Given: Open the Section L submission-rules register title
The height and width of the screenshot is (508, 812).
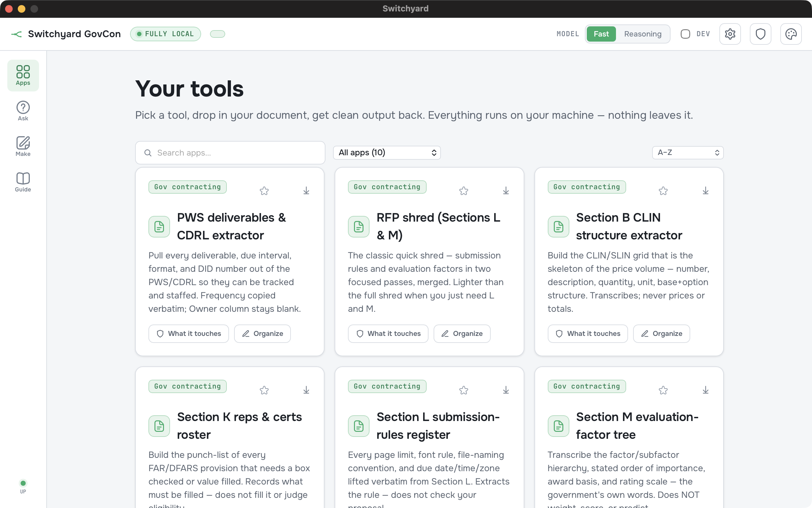Looking at the screenshot, I should [438, 426].
